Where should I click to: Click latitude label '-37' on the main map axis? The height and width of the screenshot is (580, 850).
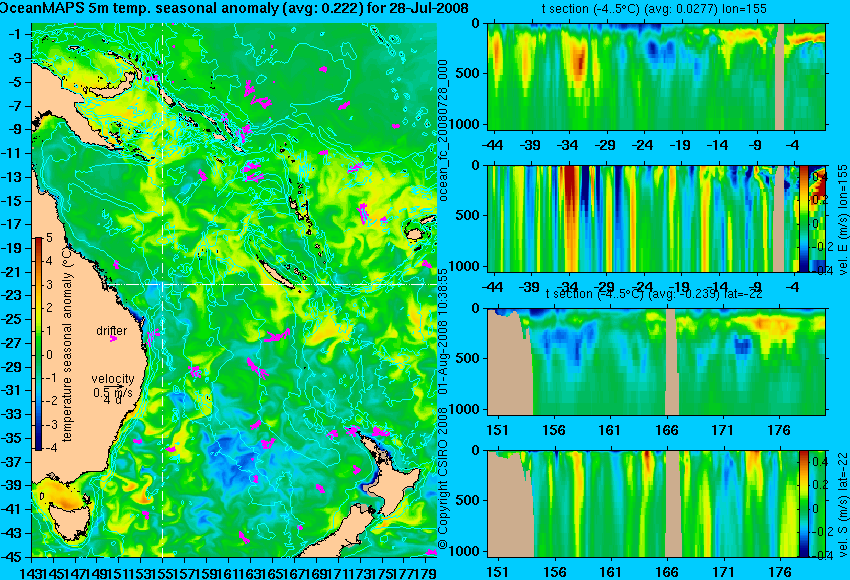click(14, 462)
